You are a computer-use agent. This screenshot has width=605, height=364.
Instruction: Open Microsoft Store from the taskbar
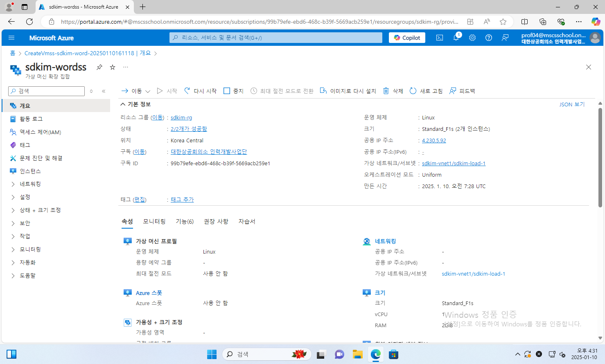(394, 354)
